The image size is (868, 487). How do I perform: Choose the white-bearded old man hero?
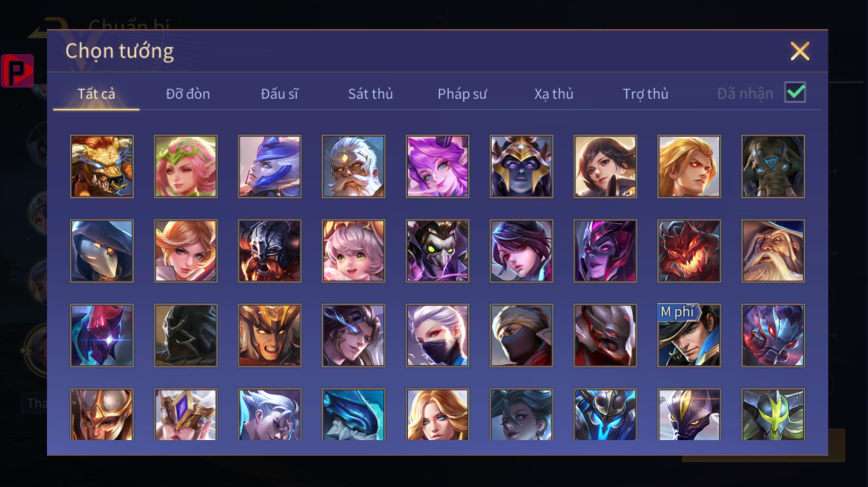353,166
